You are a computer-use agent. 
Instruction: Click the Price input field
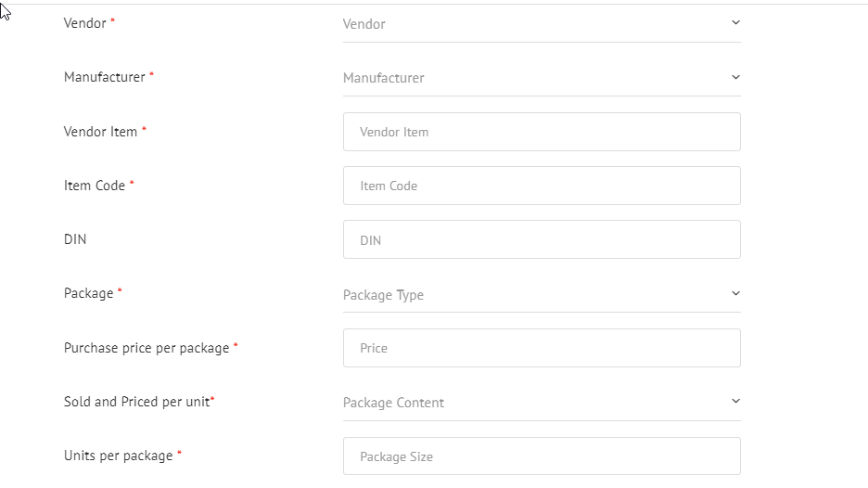coord(542,348)
